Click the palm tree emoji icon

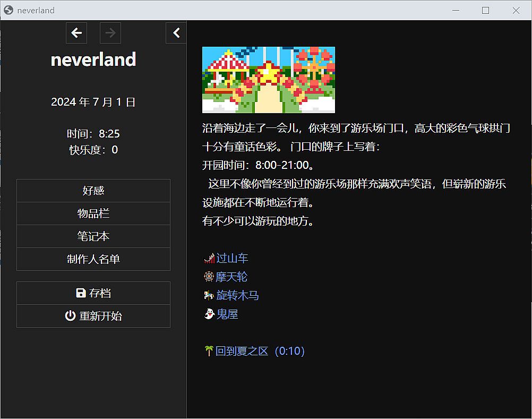click(x=209, y=351)
